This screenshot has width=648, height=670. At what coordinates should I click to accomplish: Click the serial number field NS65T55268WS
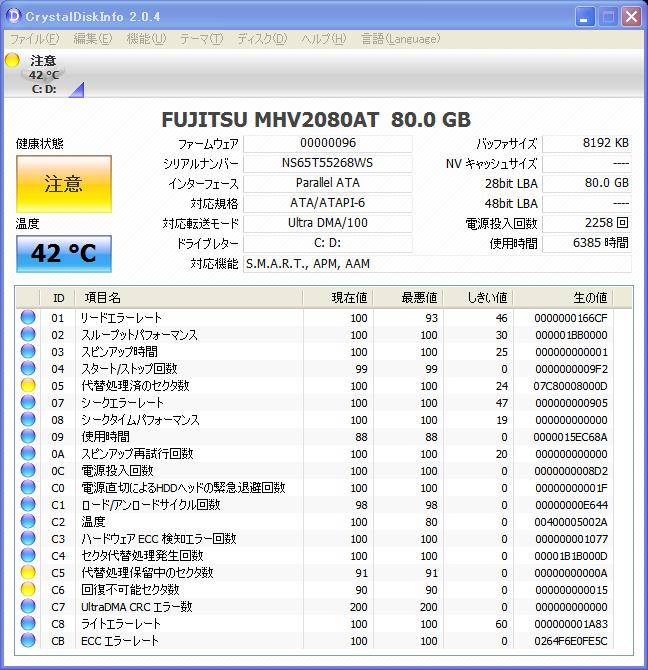point(328,163)
